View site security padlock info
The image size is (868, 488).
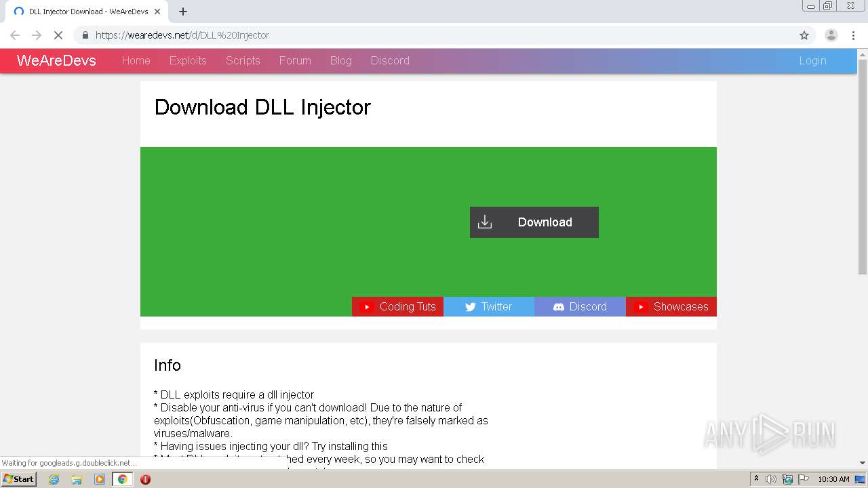[x=85, y=35]
